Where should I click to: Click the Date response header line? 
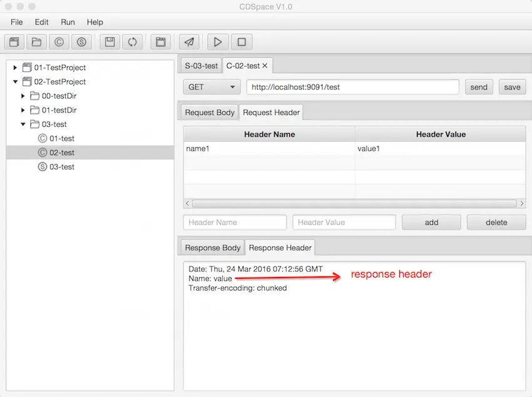coord(255,269)
